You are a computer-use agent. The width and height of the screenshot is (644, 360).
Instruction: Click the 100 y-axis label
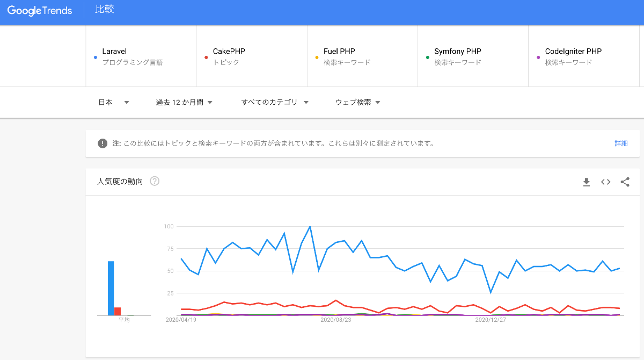(x=169, y=227)
